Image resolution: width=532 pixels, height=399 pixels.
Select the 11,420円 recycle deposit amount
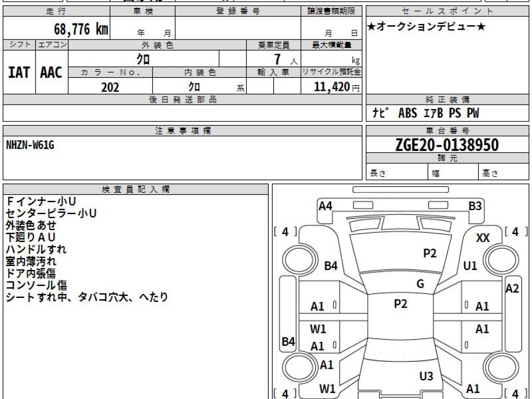337,87
